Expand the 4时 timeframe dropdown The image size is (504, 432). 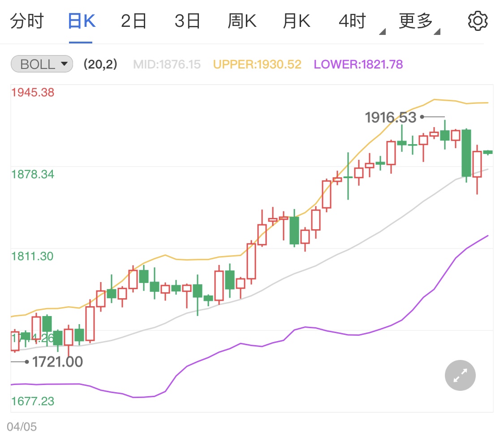pos(362,22)
